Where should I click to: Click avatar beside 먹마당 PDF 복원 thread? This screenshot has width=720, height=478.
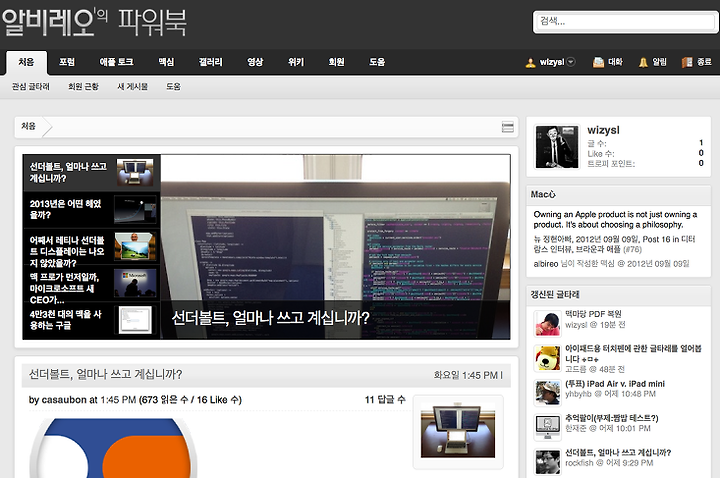pyautogui.click(x=547, y=324)
